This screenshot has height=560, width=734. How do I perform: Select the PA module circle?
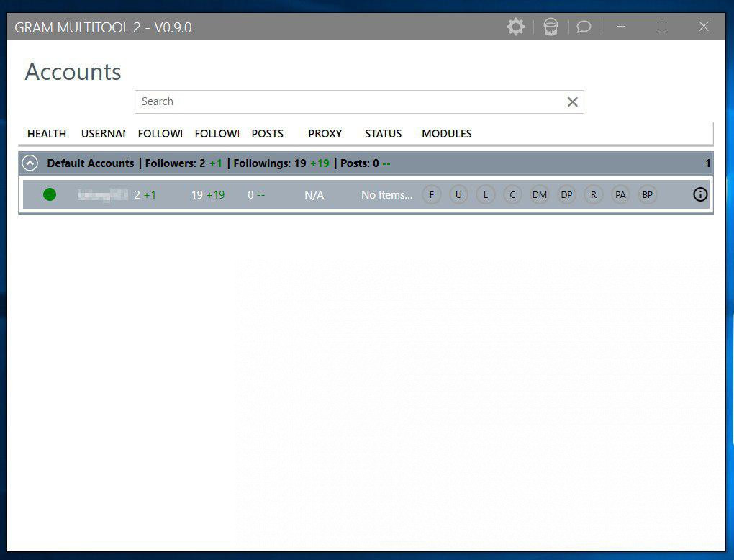[x=620, y=194]
